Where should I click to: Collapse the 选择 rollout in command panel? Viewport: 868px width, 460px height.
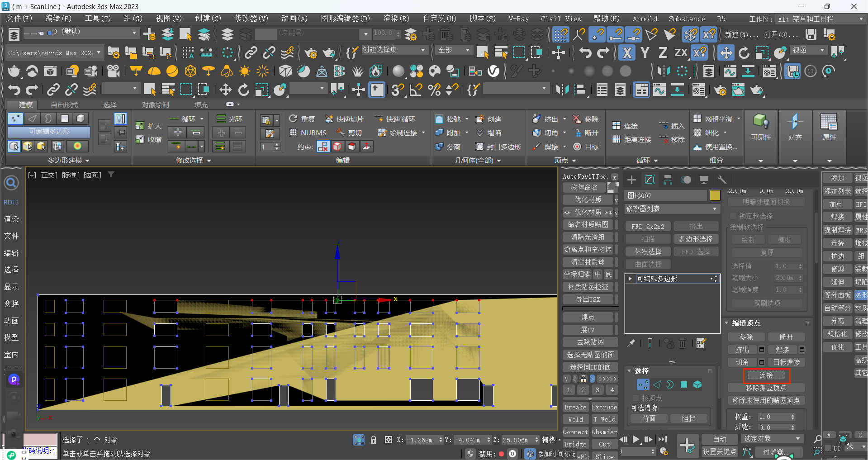click(x=629, y=371)
